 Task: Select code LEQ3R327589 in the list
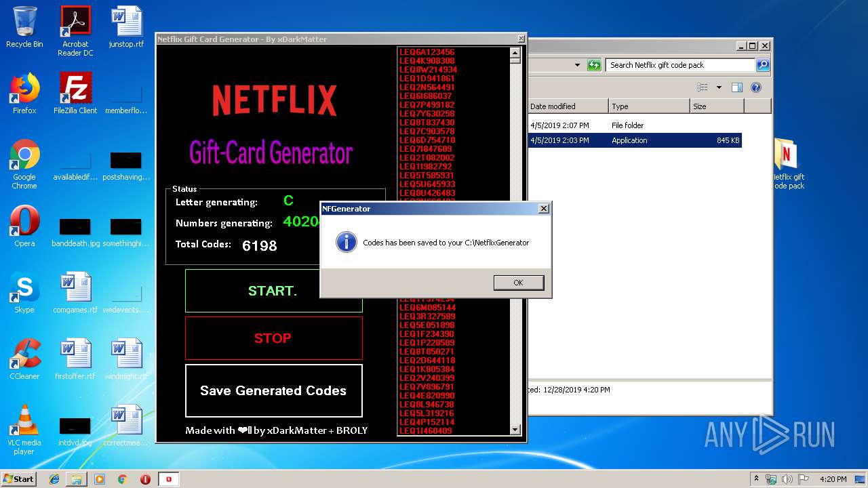pos(427,317)
